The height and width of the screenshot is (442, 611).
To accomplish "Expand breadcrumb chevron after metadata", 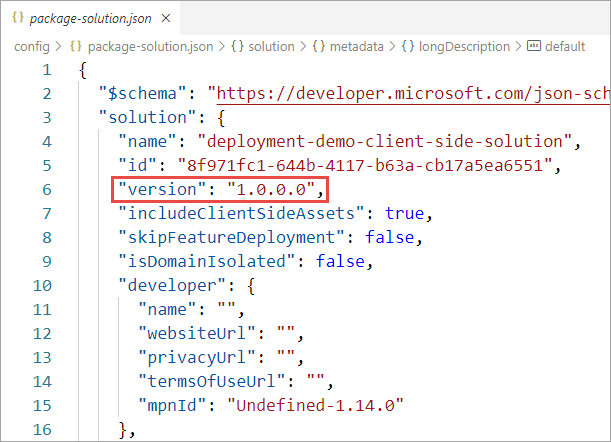I will click(x=392, y=47).
